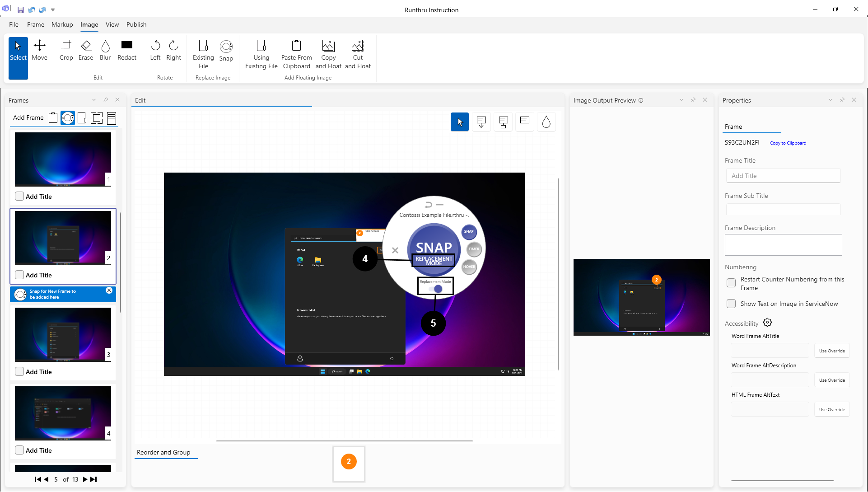Select blur droplet in Edit canvas toolbar
The width and height of the screenshot is (868, 492).
[x=546, y=122]
